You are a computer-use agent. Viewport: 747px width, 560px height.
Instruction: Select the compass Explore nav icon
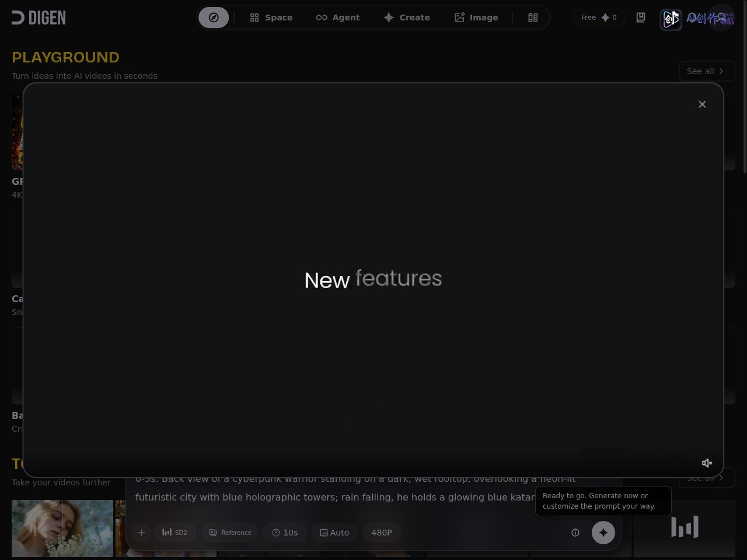(214, 17)
